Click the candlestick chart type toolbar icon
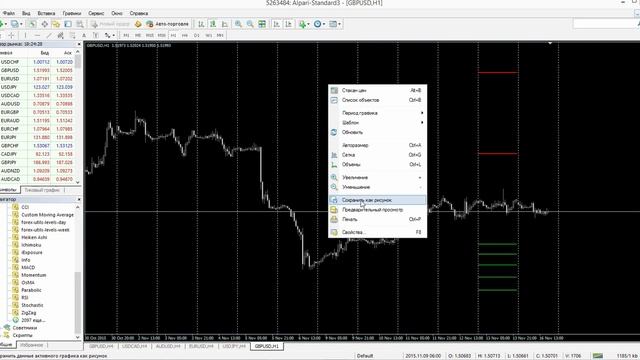 click(213, 24)
